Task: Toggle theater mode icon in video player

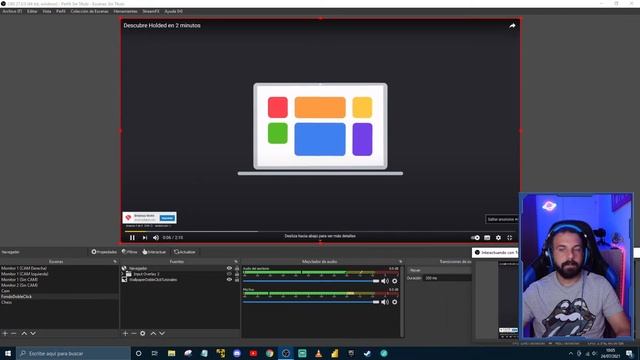Action: (487, 238)
